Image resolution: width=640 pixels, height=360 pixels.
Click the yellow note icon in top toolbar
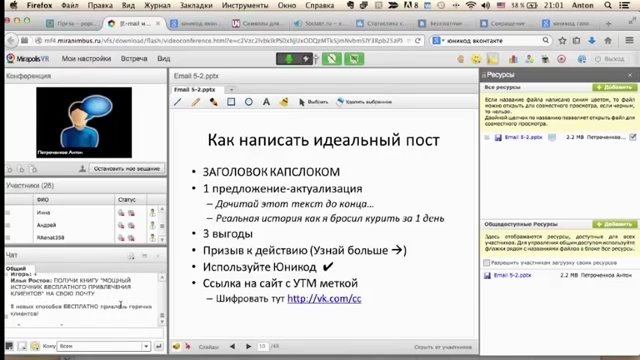[x=493, y=59]
